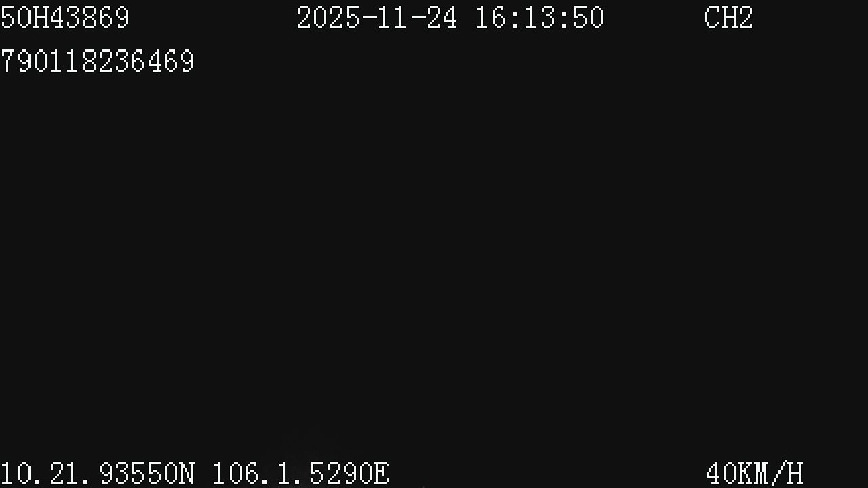Click the minutes value 13 in the time
This screenshot has width=868, height=488.
coord(539,18)
